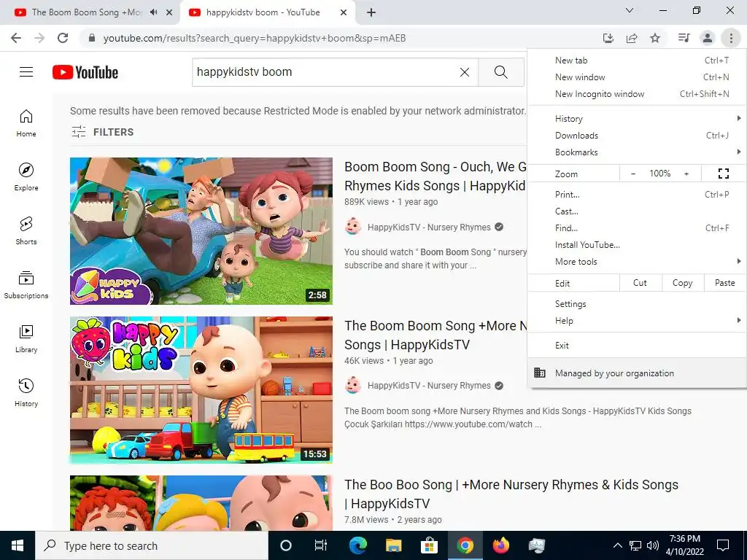Screen dimensions: 747x560
Task: Click the magnifier search button
Action: (500, 72)
